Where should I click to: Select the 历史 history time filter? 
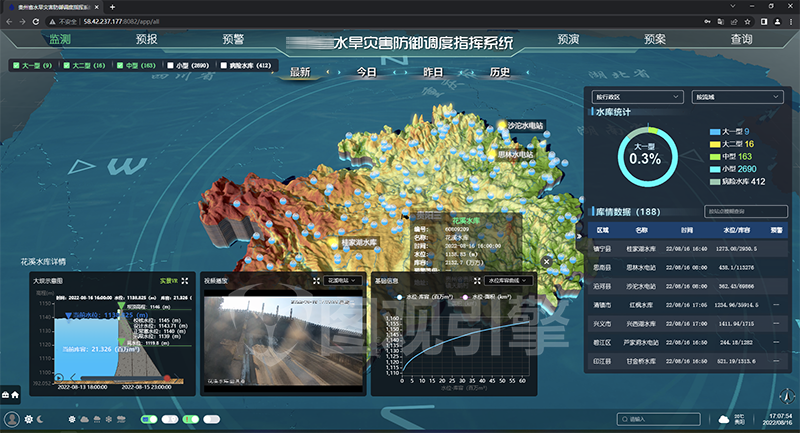(499, 72)
